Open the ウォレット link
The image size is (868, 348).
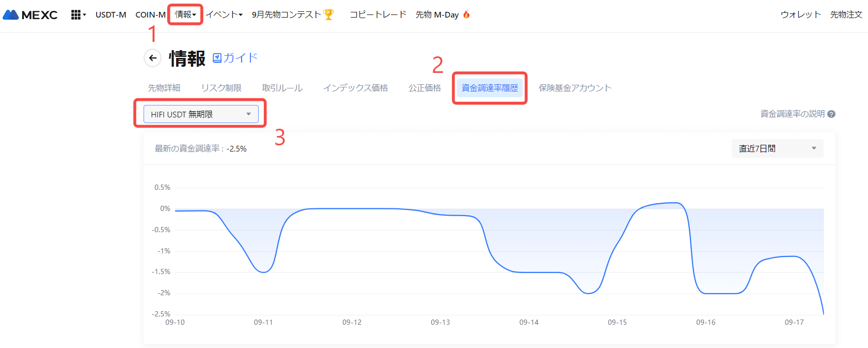pyautogui.click(x=800, y=15)
